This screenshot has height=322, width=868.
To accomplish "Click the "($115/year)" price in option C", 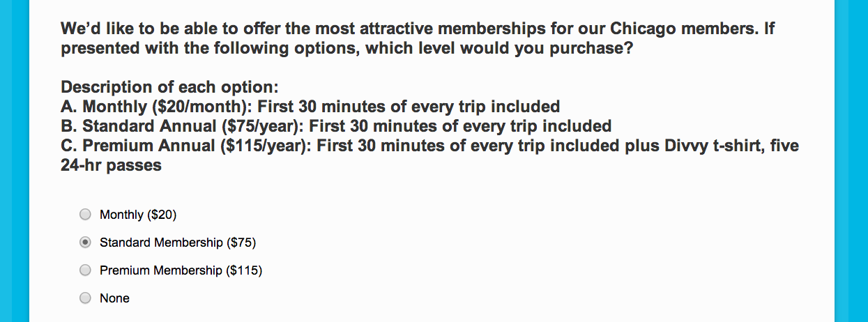I will click(261, 146).
